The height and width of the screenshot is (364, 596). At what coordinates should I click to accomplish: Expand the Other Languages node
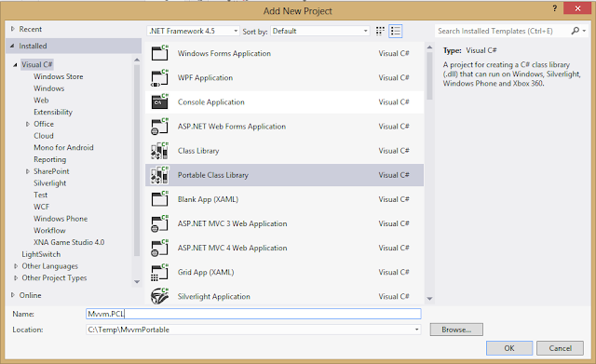16,266
